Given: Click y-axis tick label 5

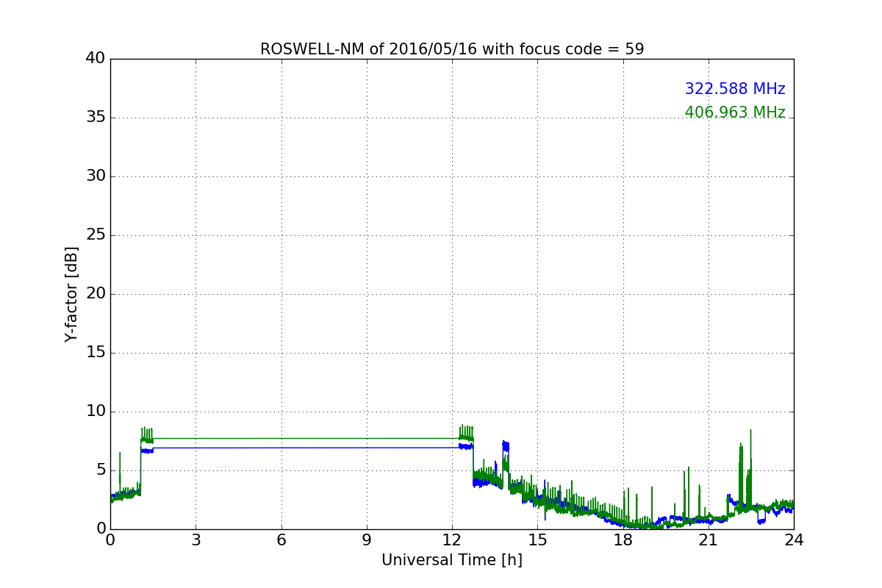Looking at the screenshot, I should coord(101,470).
